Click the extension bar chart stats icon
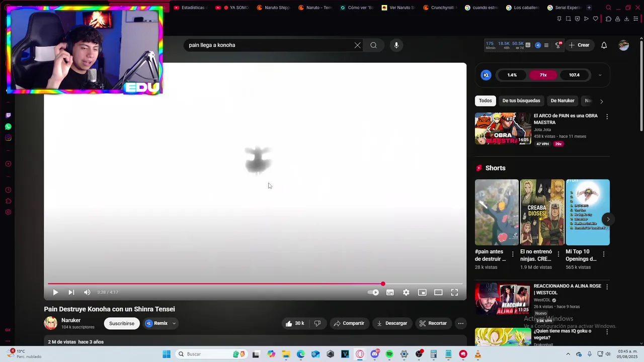This screenshot has height=362, width=644. coord(528,45)
